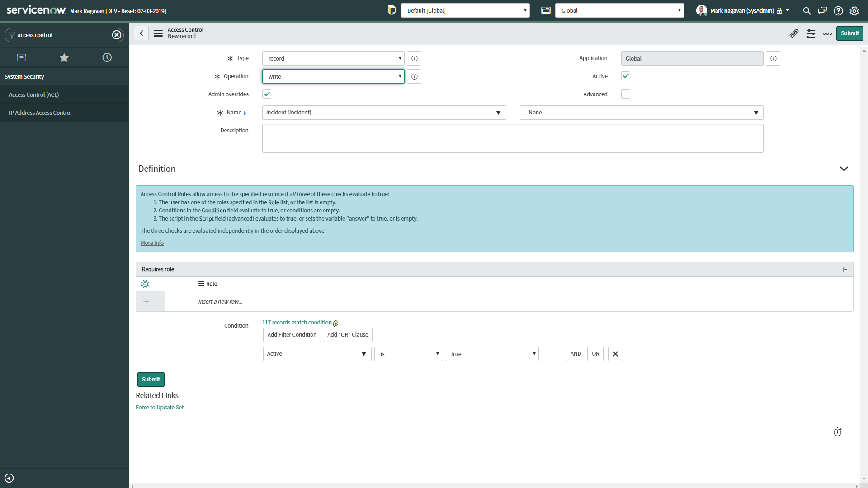Select the IP Address Access Control module
The width and height of the screenshot is (868, 488).
40,113
